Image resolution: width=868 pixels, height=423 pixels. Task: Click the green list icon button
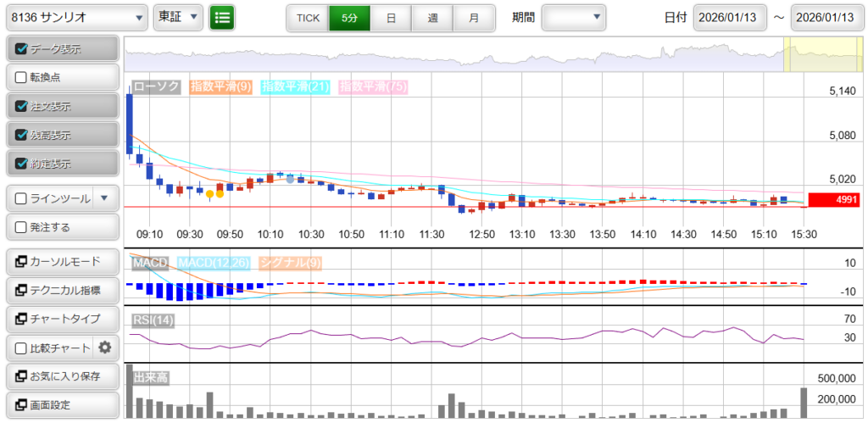pos(222,17)
